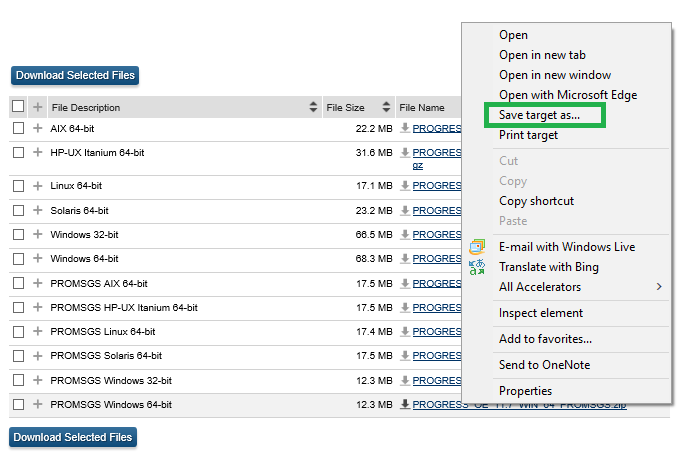Click the download arrow icon for Windows 32-bit
Viewport: 687px width, 455px height.
(405, 235)
